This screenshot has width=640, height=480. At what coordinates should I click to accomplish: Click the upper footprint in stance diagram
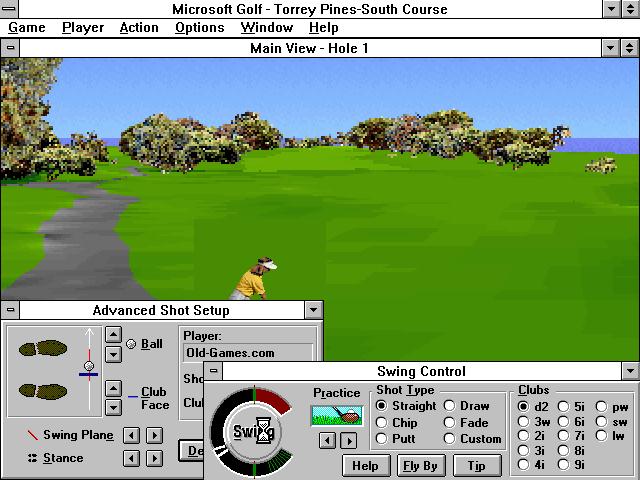tap(43, 348)
